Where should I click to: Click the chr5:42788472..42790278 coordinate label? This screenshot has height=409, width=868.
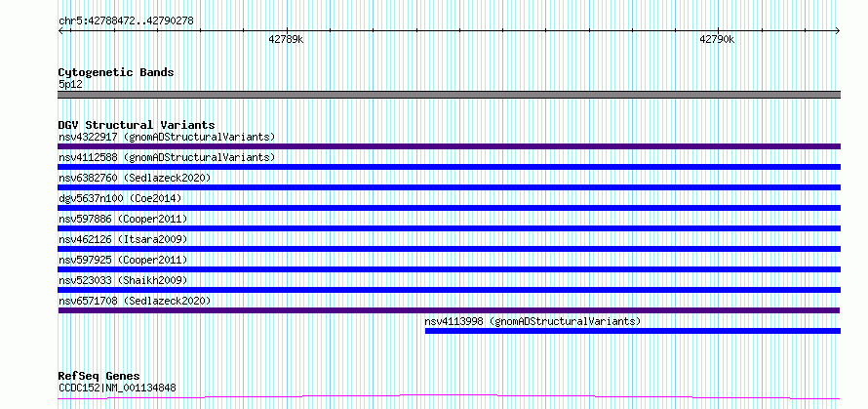click(x=126, y=21)
